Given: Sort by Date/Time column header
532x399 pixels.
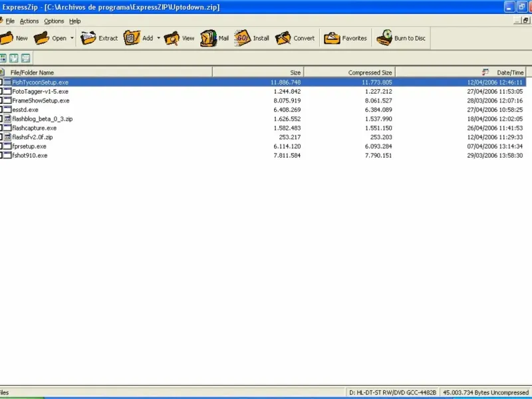Looking at the screenshot, I should [461, 72].
